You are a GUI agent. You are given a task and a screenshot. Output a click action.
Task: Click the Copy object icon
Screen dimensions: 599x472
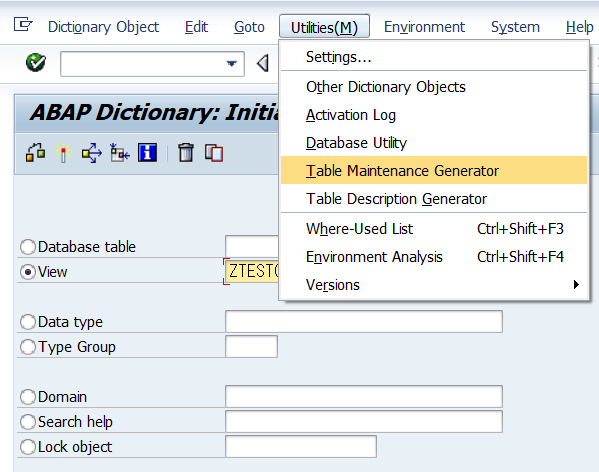214,153
